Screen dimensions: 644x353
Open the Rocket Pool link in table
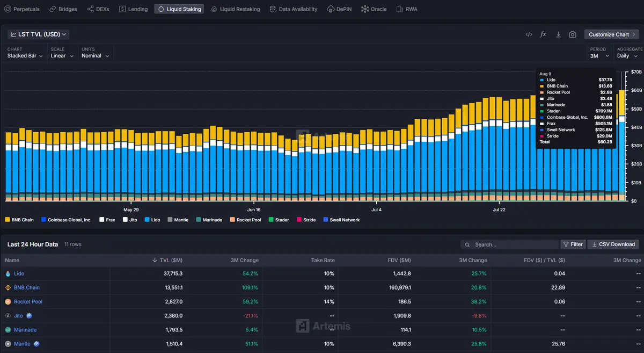click(28, 301)
